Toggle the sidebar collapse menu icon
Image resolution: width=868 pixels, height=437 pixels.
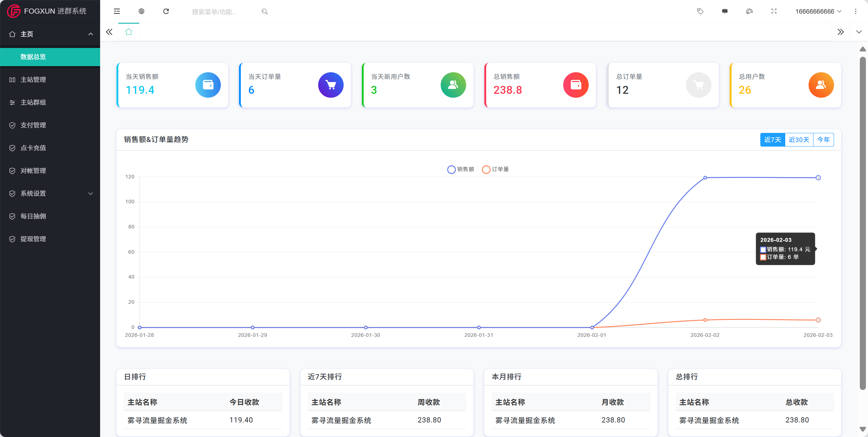(x=117, y=11)
